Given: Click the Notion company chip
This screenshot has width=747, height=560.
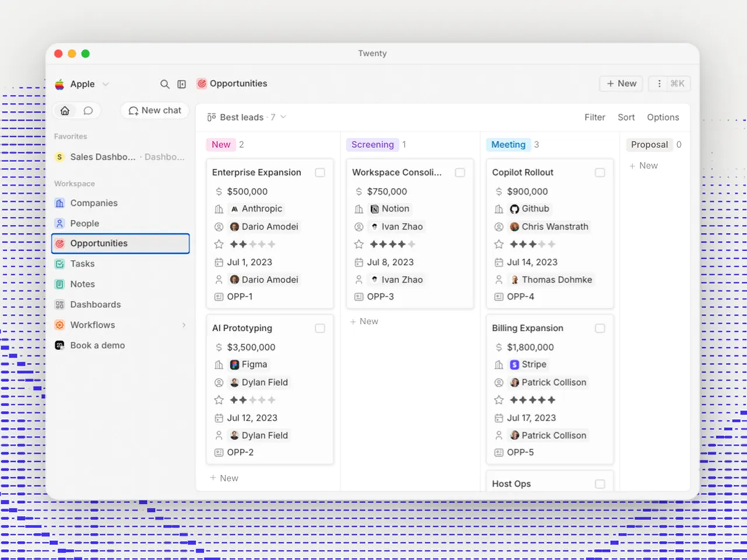Looking at the screenshot, I should pyautogui.click(x=390, y=209).
